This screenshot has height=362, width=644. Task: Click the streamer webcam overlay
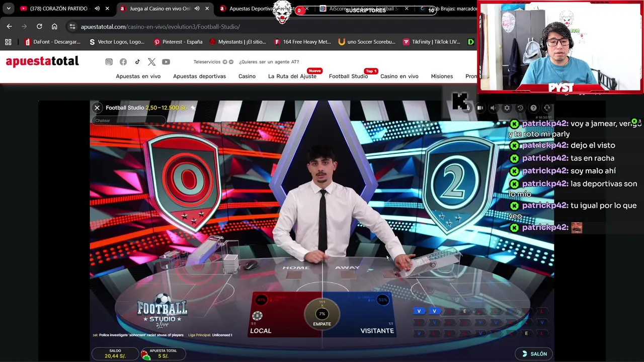click(560, 47)
